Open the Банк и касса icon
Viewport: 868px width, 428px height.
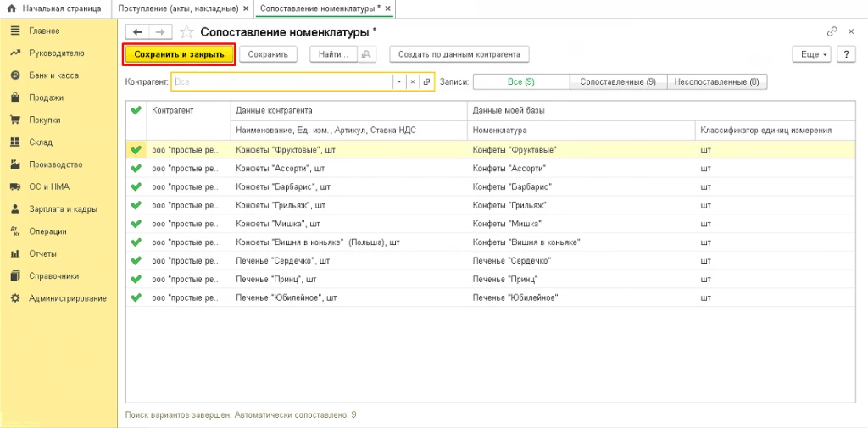pyautogui.click(x=15, y=75)
